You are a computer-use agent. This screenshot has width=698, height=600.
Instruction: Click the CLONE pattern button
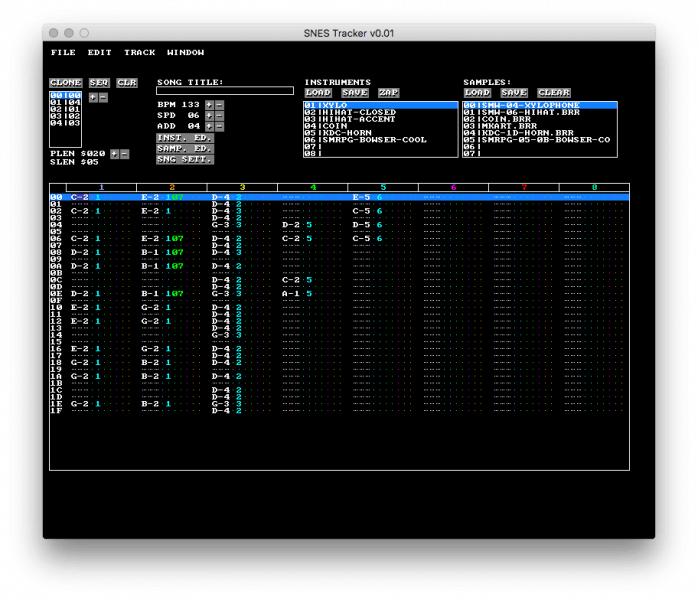pos(65,83)
